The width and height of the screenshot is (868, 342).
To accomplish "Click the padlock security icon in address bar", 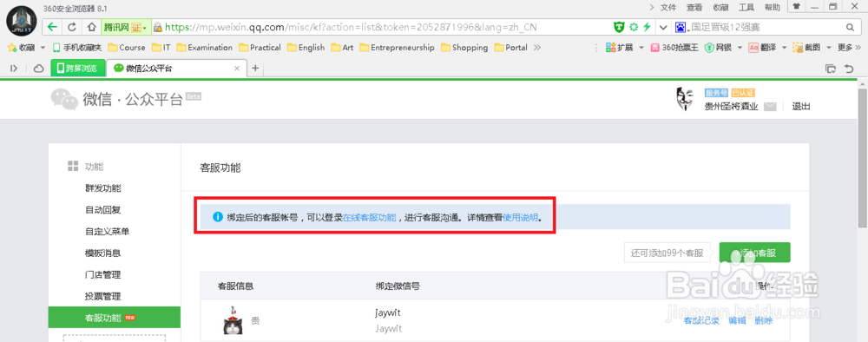I will [x=158, y=27].
